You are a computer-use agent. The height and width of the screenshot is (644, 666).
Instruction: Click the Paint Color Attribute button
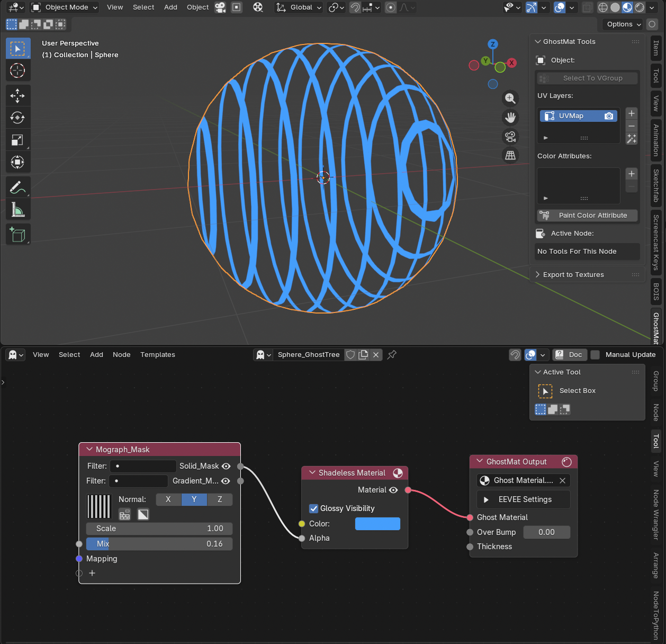click(x=587, y=216)
